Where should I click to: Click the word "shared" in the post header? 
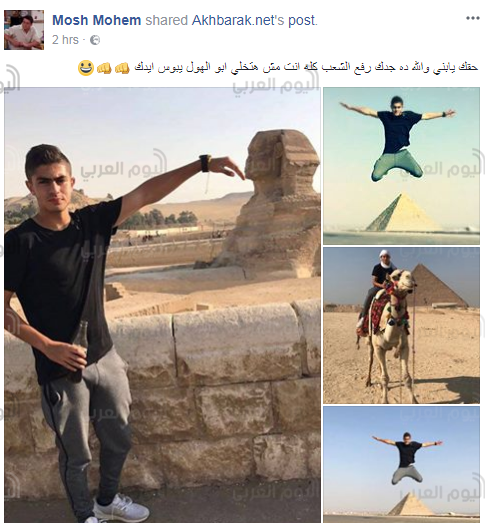tap(166, 20)
